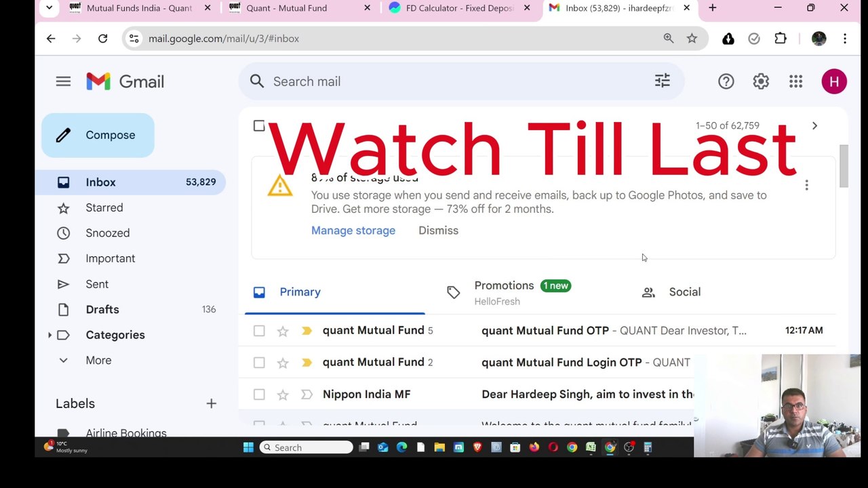
Task: Close the FD Calculator tab
Action: [x=527, y=8]
